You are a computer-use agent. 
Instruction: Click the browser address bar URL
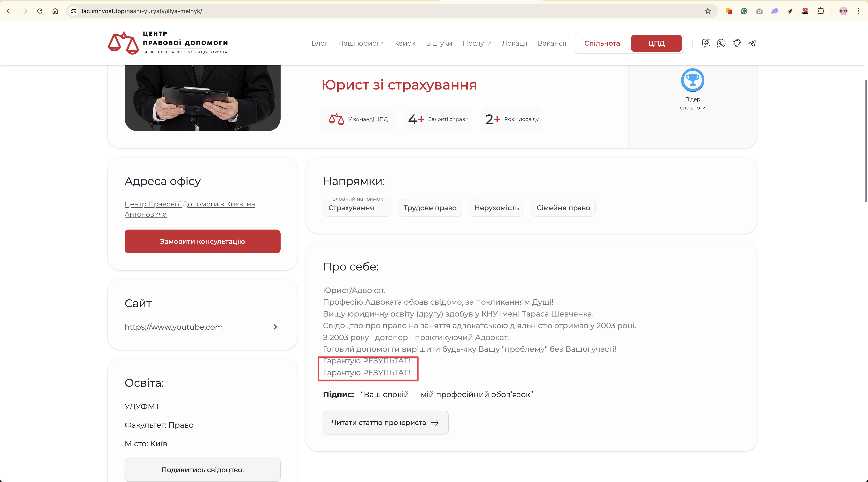(x=142, y=11)
